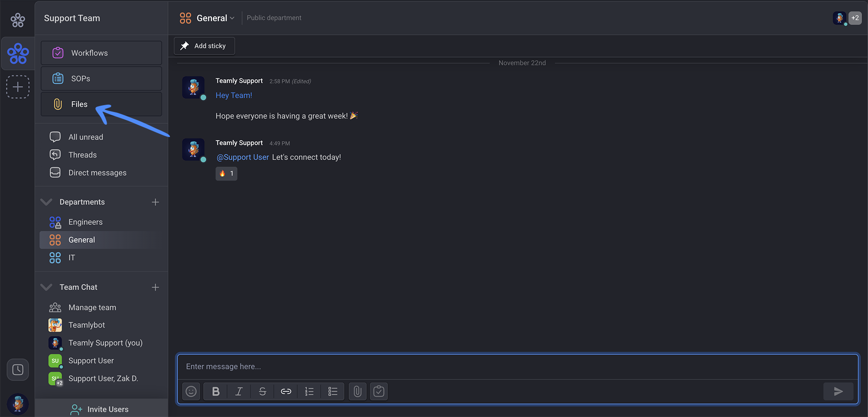Start new team chat with plus icon
This screenshot has height=417, width=868.
click(155, 287)
